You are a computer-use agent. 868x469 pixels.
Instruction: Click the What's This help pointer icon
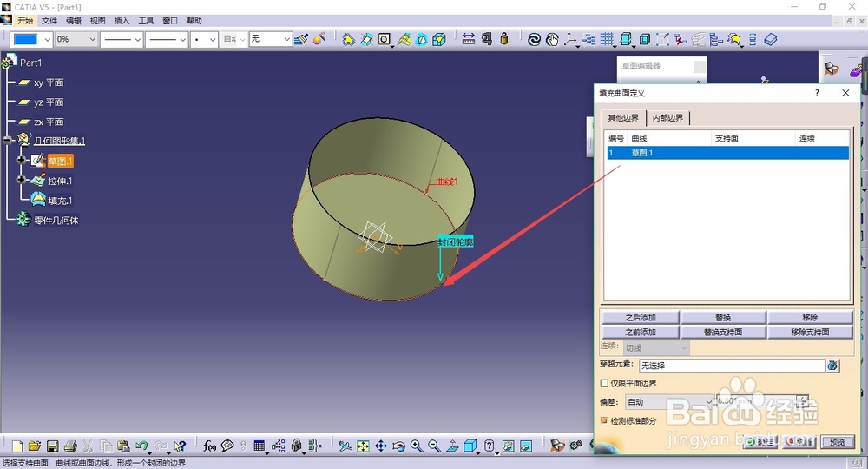[179, 446]
